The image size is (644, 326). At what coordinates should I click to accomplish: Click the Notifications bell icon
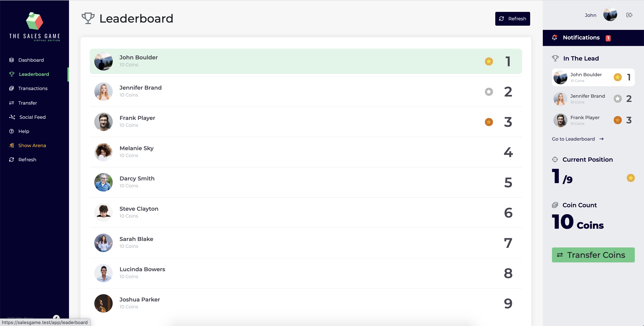click(554, 38)
